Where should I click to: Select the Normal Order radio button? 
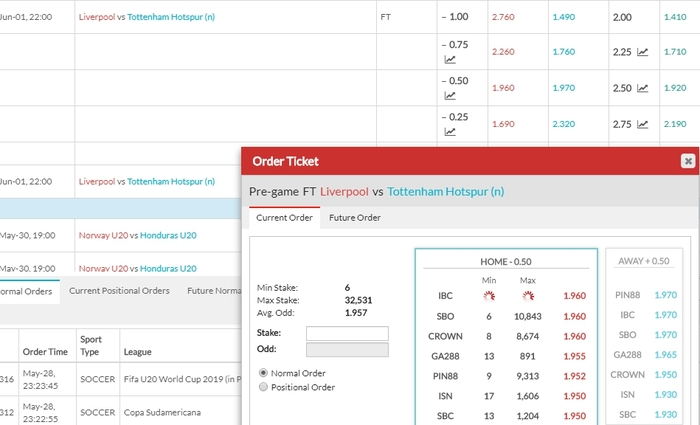[264, 372]
